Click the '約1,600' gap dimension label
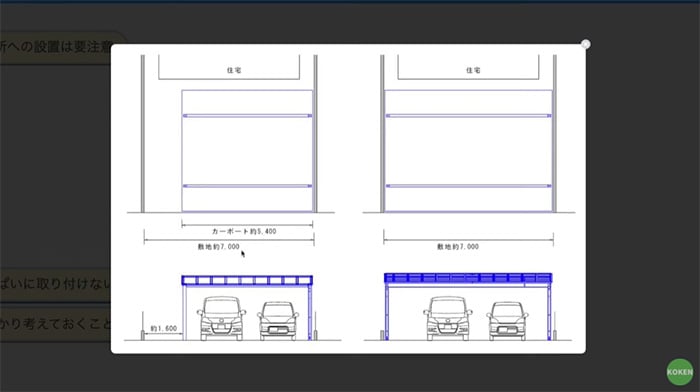The image size is (700, 392). tap(163, 329)
